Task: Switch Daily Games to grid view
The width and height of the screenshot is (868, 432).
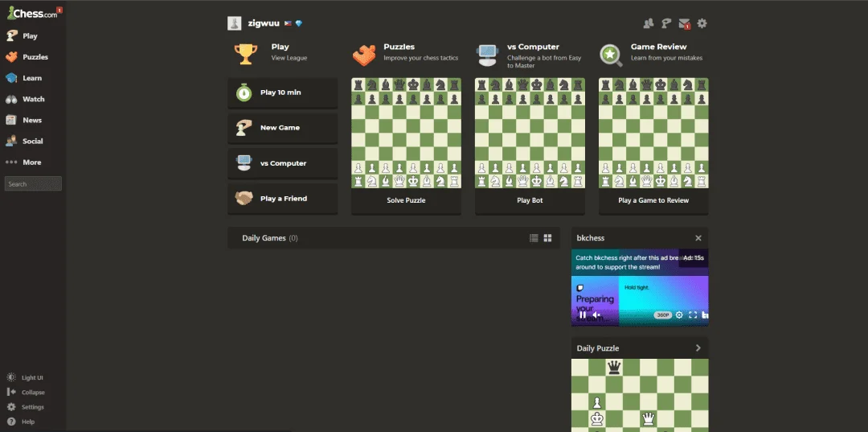Action: (x=547, y=238)
